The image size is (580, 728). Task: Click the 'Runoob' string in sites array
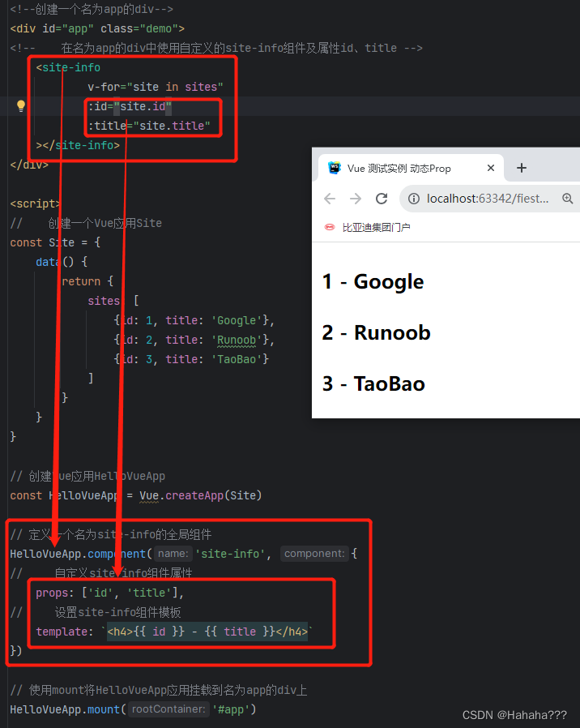(x=237, y=340)
